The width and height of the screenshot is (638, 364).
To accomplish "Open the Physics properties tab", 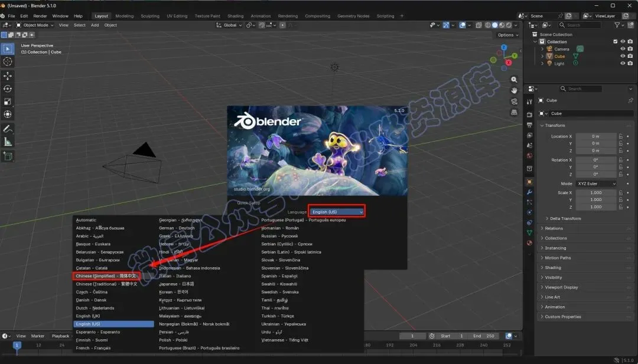I will 529,212.
